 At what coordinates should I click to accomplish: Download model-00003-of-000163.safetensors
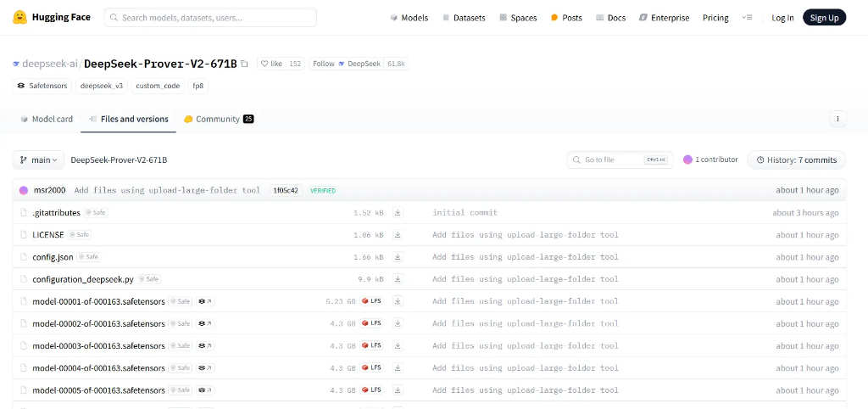pyautogui.click(x=398, y=346)
